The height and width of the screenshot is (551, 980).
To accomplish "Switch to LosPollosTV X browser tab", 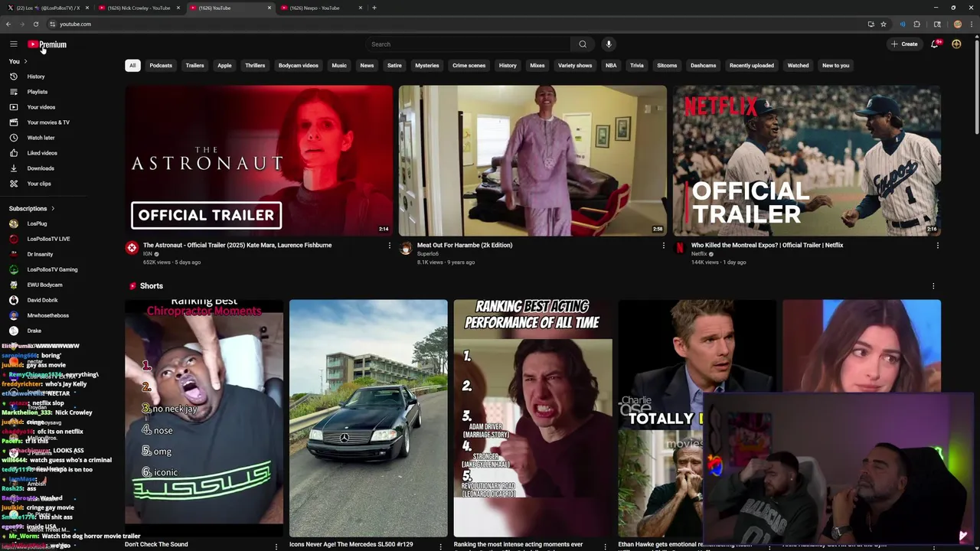I will 47,8.
